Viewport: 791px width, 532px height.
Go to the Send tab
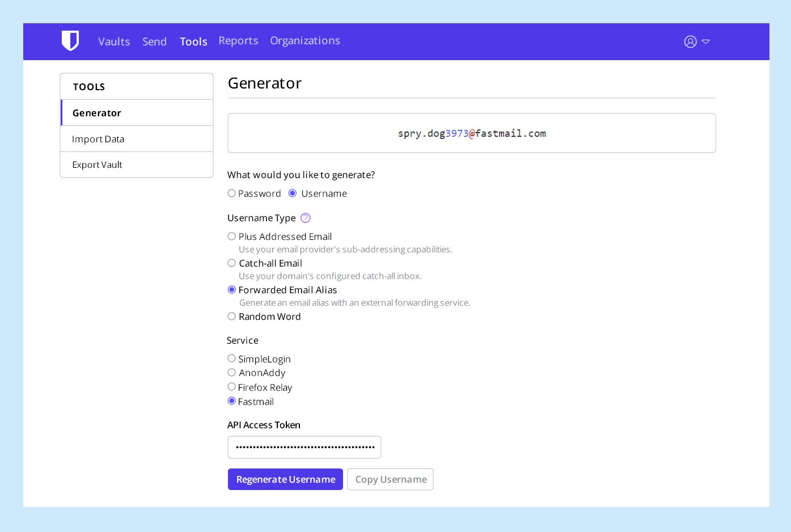(154, 41)
